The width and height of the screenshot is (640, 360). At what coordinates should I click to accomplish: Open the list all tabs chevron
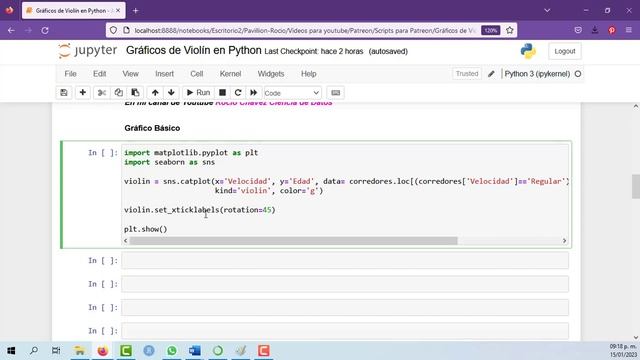tap(547, 10)
